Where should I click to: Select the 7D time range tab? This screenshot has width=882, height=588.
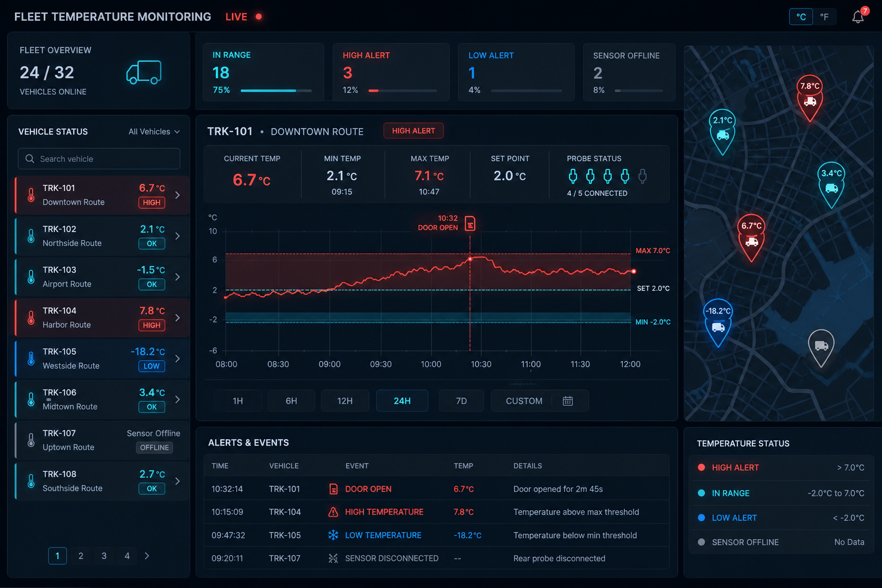point(461,401)
